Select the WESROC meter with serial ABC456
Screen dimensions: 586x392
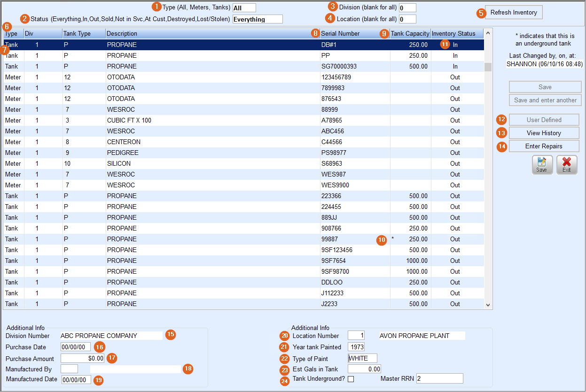244,131
